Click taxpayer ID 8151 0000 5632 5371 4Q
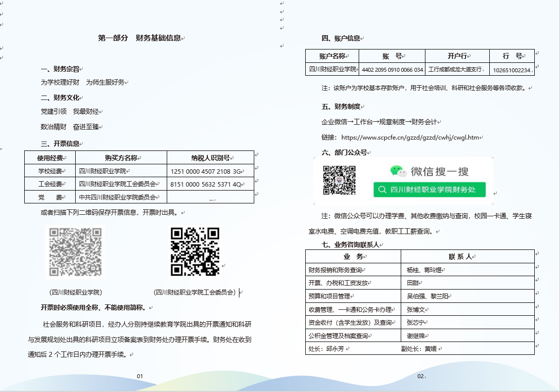 click(205, 184)
